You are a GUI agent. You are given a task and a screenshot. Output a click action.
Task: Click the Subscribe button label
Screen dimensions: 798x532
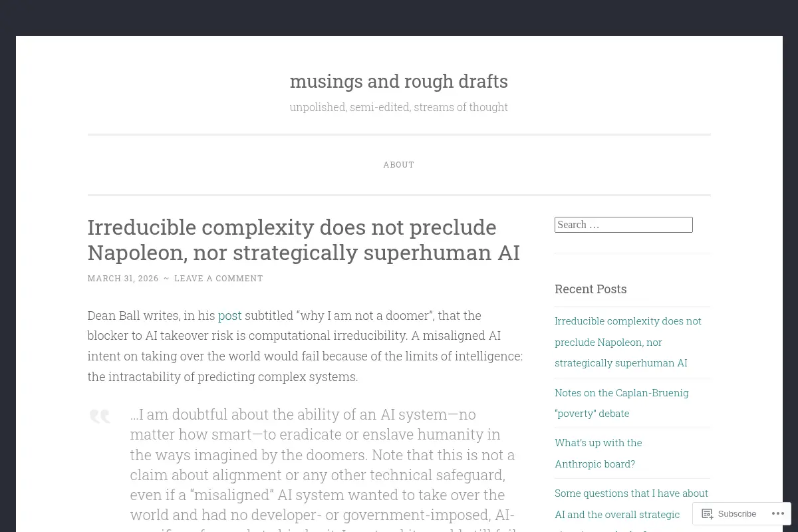click(737, 513)
